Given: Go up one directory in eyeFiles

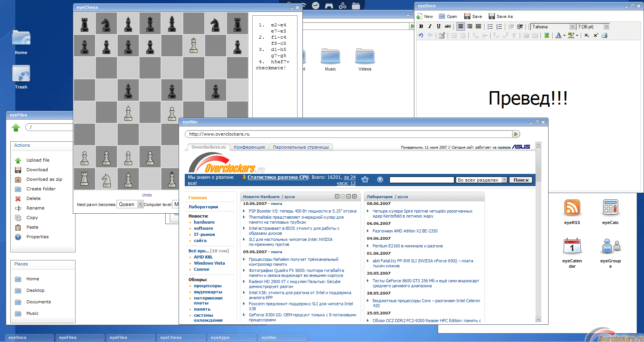Looking at the screenshot, I should 16,128.
